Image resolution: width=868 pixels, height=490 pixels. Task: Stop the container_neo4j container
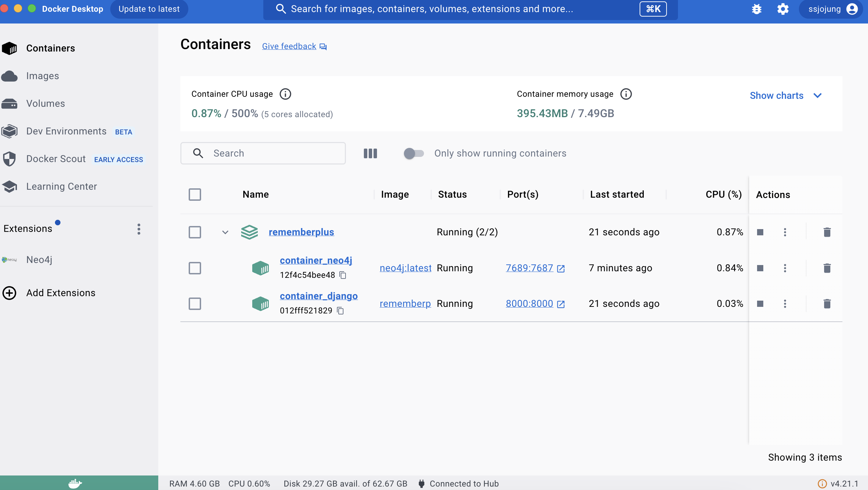click(760, 268)
